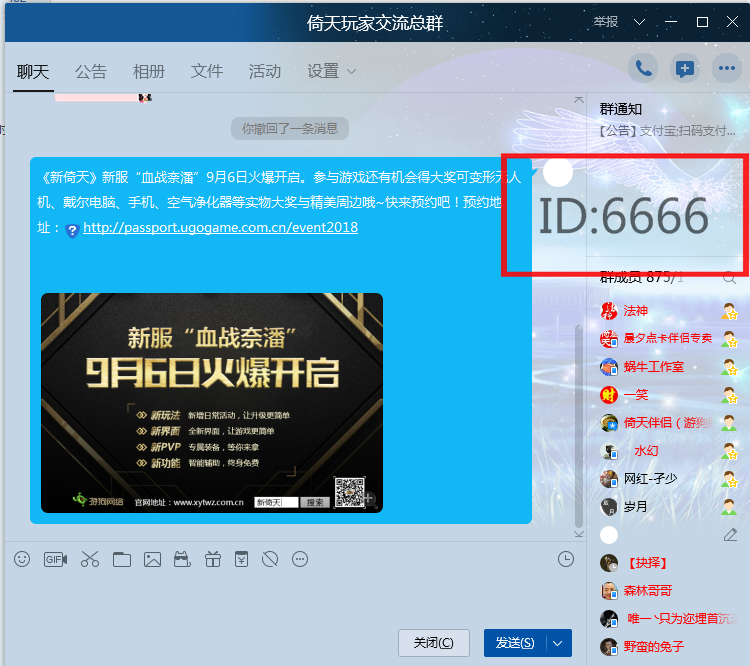Click the invite members chat-plus icon
Screen dimensions: 750x666
[x=685, y=69]
